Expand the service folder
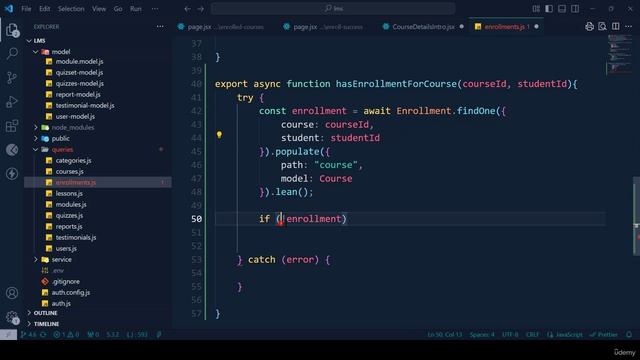 click(x=36, y=260)
